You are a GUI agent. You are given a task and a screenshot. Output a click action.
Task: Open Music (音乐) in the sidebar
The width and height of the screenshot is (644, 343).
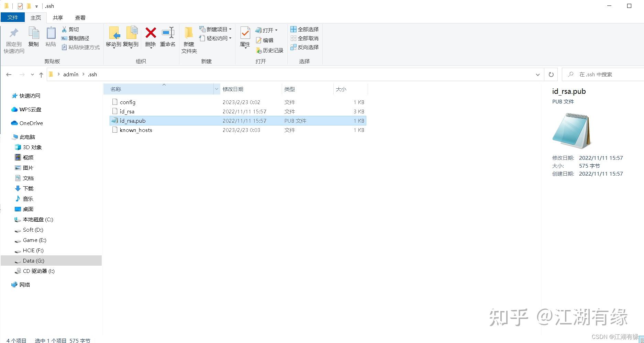pos(24,199)
